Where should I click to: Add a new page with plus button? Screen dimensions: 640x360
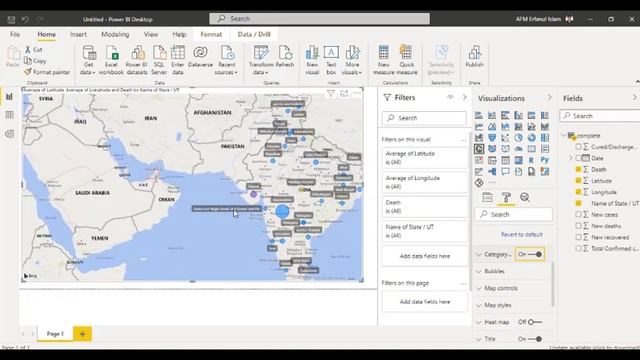click(82, 334)
